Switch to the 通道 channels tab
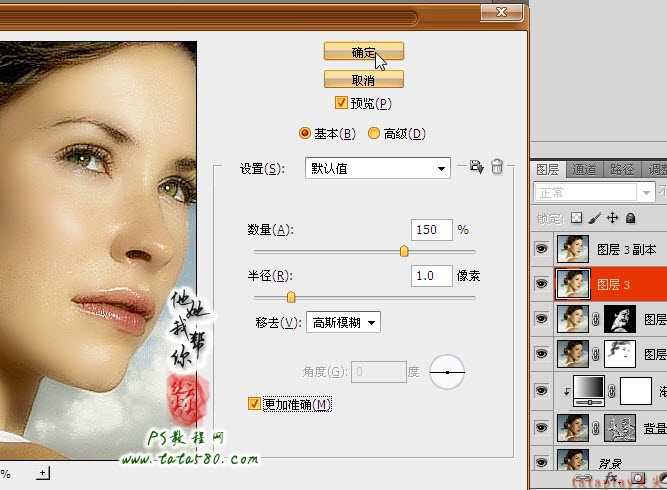The image size is (667, 490). pyautogui.click(x=584, y=170)
